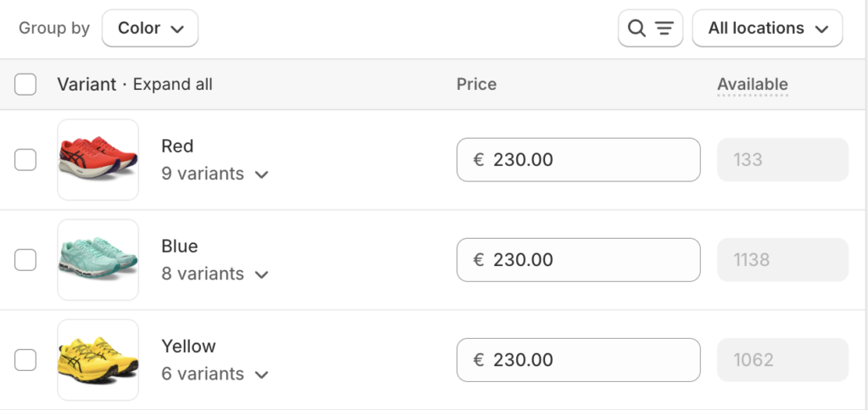This screenshot has width=868, height=410.
Task: Click the Expand all link
Action: coord(173,85)
